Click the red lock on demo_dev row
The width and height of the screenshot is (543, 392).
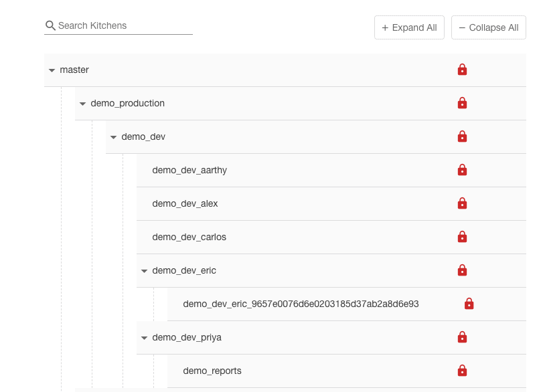click(x=462, y=136)
